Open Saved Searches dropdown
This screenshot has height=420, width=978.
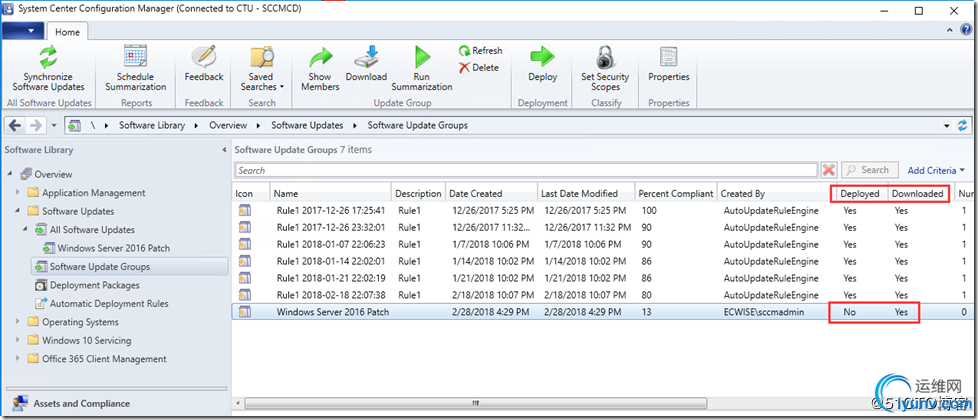click(x=261, y=69)
